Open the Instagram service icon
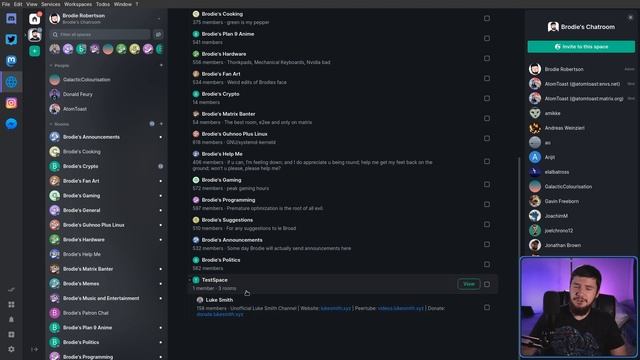640x360 pixels. click(x=11, y=103)
